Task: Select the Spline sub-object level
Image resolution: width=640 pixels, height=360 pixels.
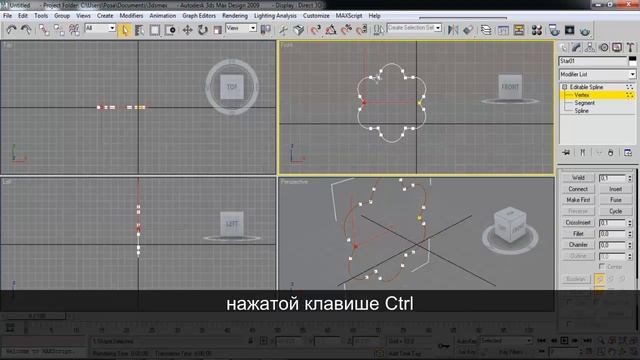Action: tap(582, 111)
